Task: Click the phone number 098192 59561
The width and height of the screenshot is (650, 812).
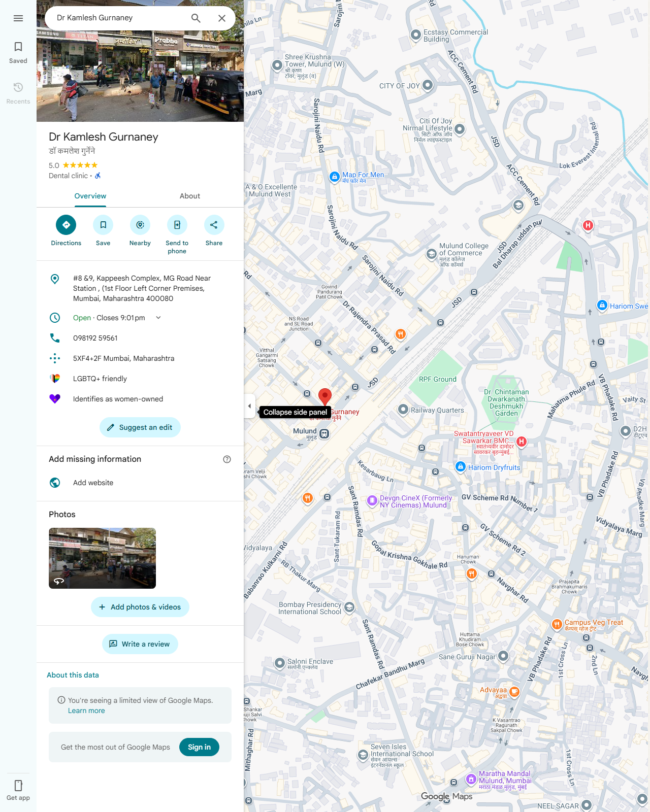Action: [x=95, y=338]
